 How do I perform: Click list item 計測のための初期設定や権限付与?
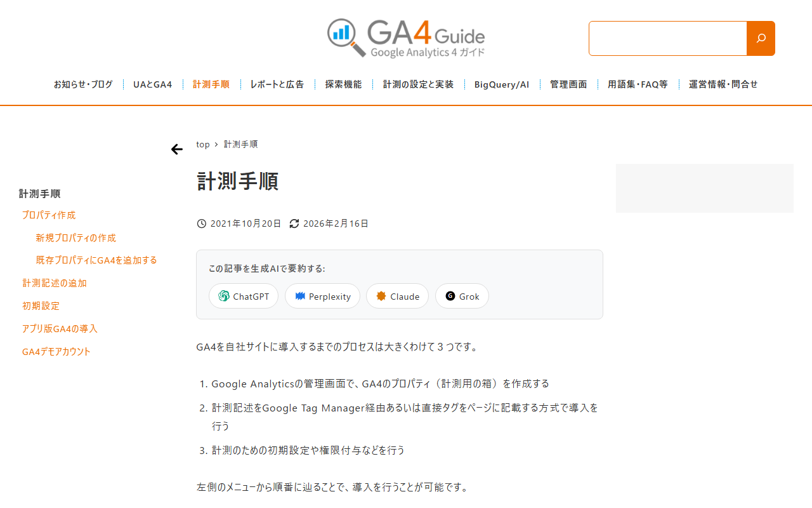coord(308,450)
